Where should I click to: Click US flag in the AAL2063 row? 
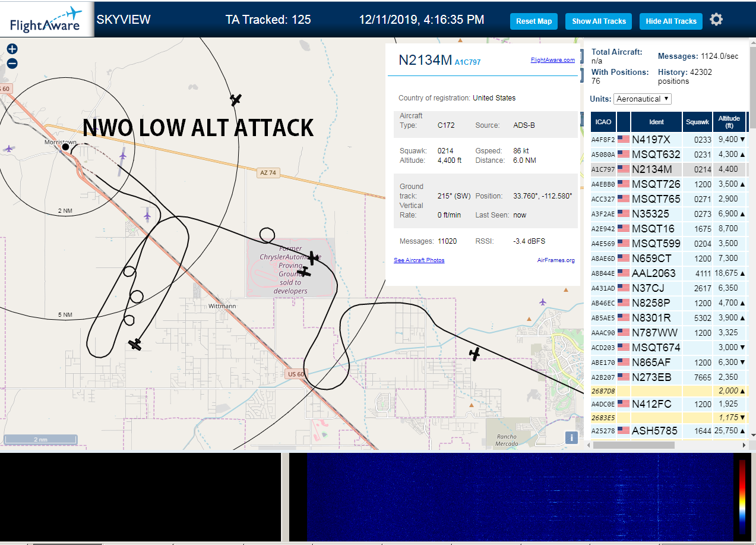(x=624, y=273)
